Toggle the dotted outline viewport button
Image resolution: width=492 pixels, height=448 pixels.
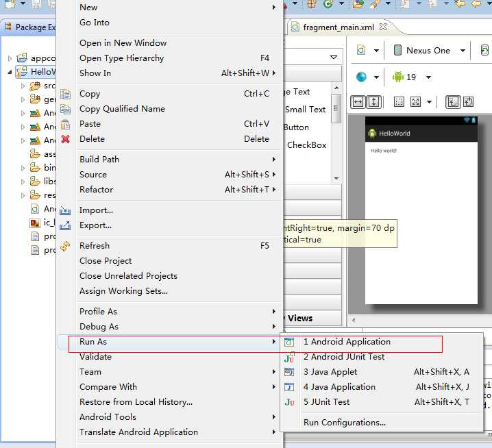coord(399,102)
